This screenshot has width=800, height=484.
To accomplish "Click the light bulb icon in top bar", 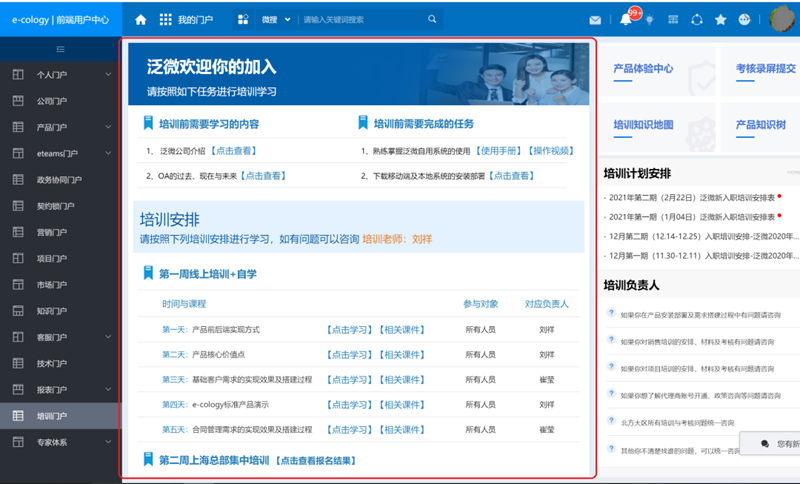I will click(649, 20).
